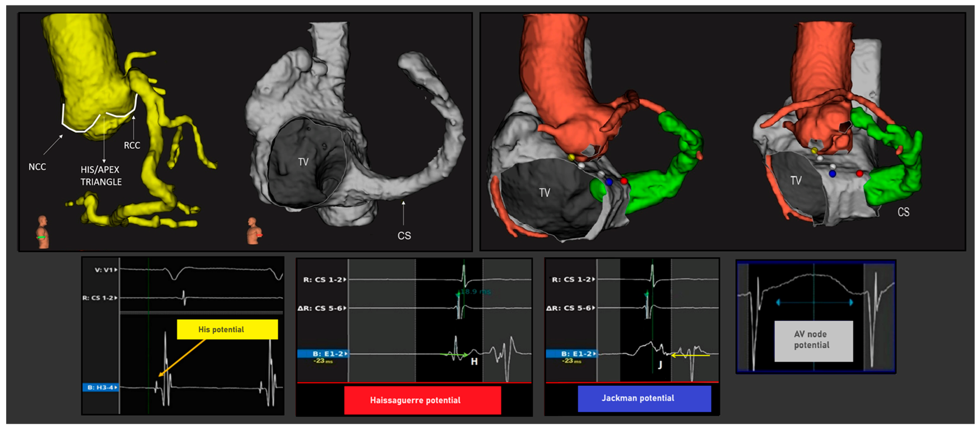Click the yellow His potential label

click(x=227, y=329)
